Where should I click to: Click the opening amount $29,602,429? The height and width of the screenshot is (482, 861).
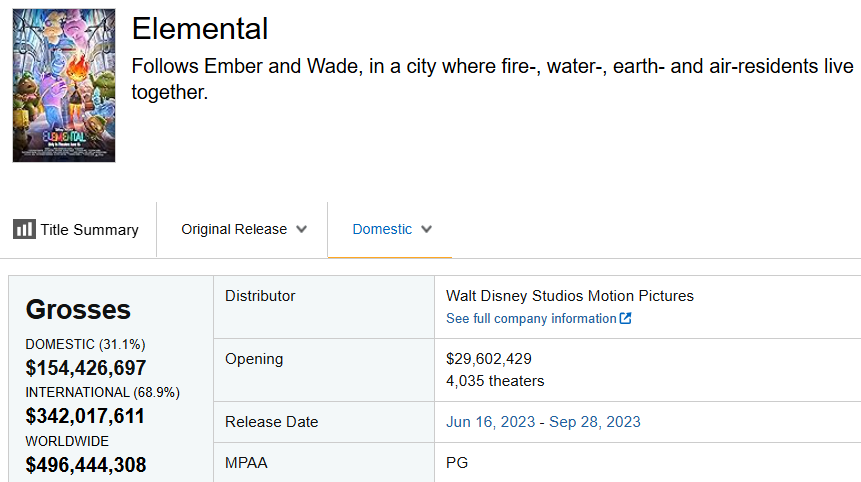[489, 359]
